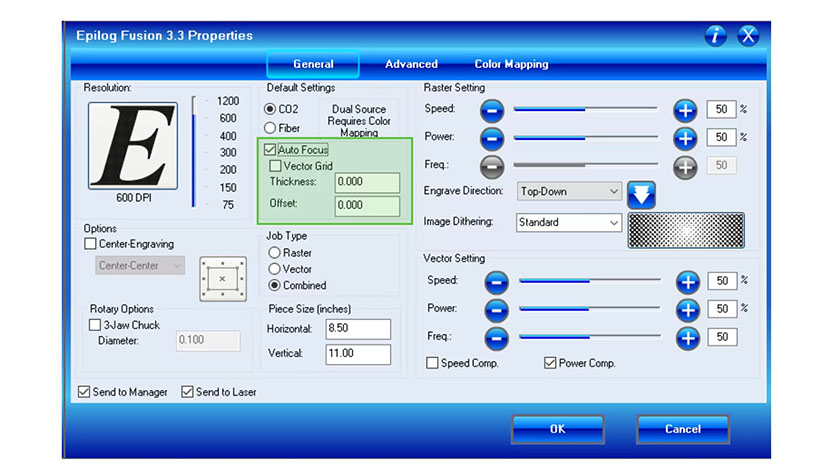Click the center-engraving position diagram icon

(222, 277)
